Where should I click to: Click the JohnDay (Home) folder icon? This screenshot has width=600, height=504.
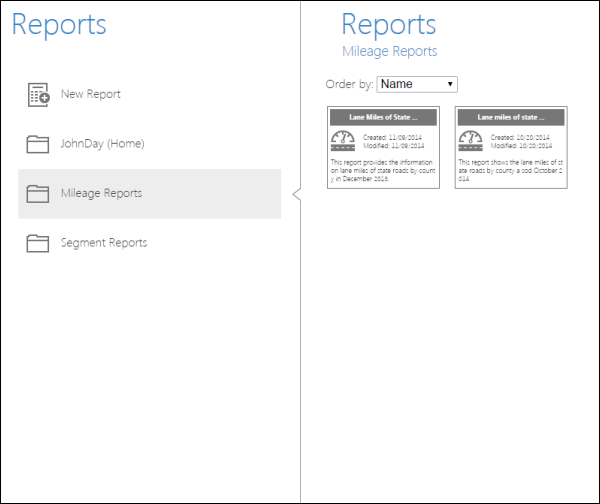click(38, 145)
